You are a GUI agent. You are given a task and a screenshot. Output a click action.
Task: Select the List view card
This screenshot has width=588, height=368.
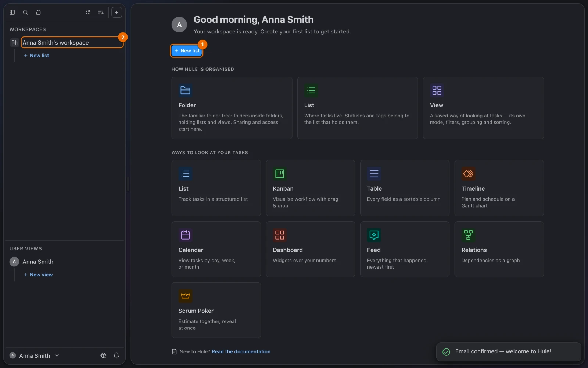pyautogui.click(x=216, y=188)
